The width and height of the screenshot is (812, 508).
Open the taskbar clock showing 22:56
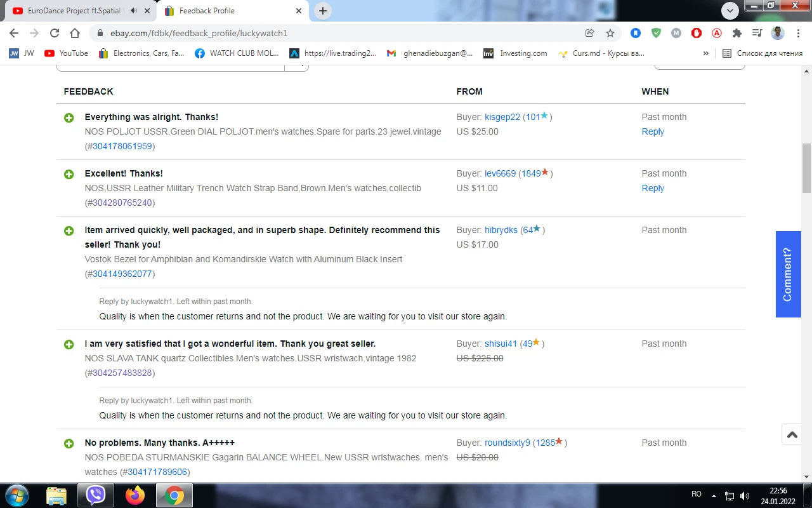point(778,495)
